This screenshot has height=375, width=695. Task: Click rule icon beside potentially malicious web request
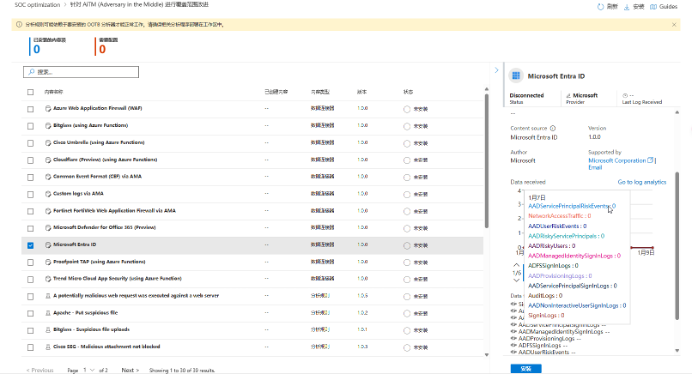tap(48, 296)
